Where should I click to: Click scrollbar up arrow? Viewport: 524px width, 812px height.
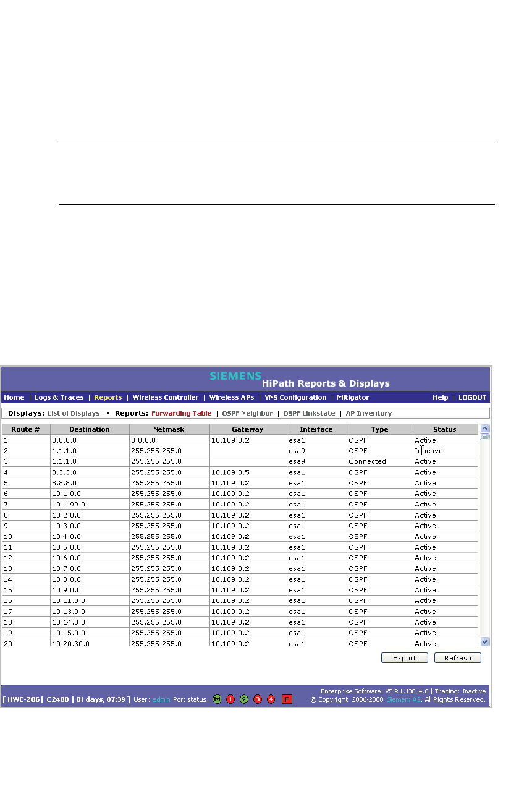click(485, 428)
